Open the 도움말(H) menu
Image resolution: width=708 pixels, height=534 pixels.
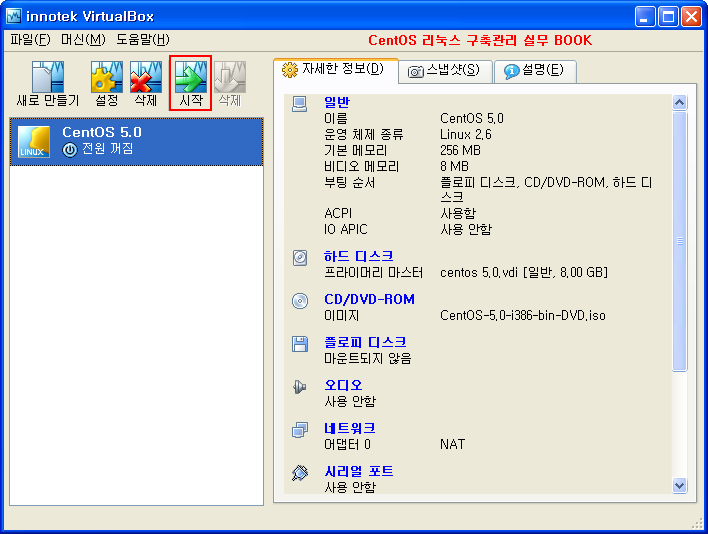coord(142,40)
